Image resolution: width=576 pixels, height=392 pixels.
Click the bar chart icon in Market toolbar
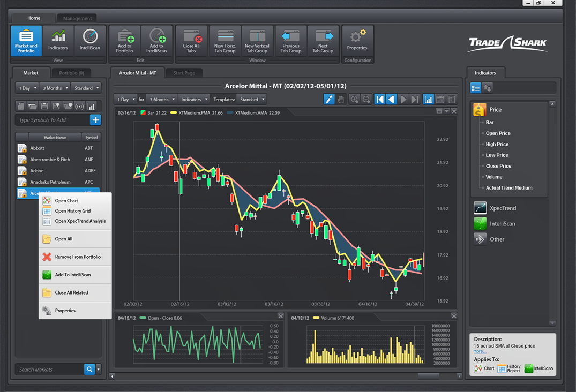point(91,107)
